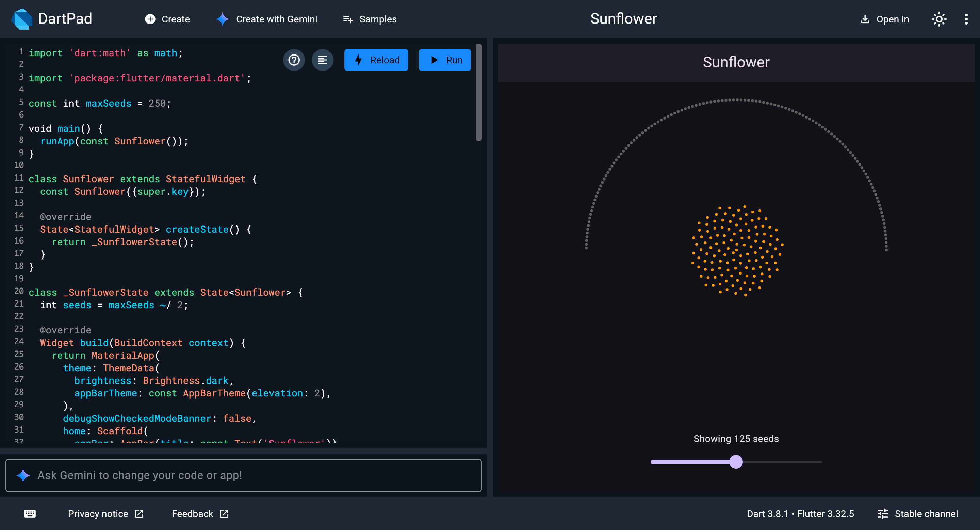Viewport: 980px width, 530px height.
Task: Open the Samples dropdown menu
Action: (x=370, y=19)
